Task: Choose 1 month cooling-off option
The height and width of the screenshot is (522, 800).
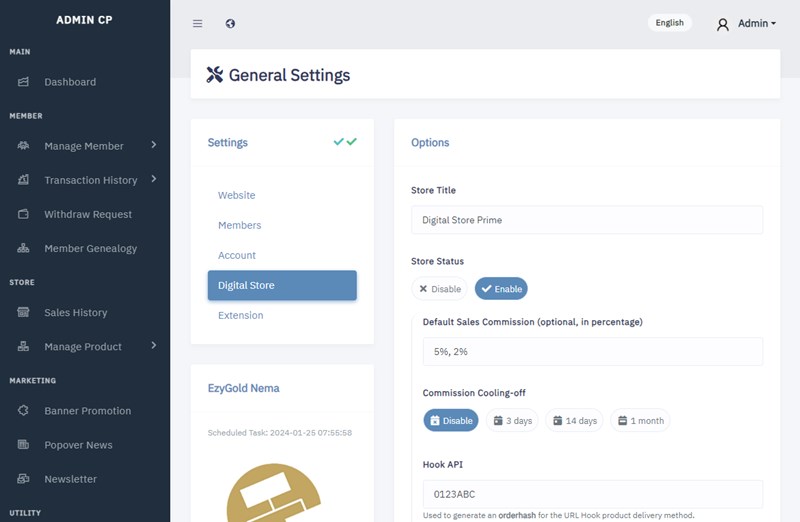Action: pyautogui.click(x=640, y=420)
